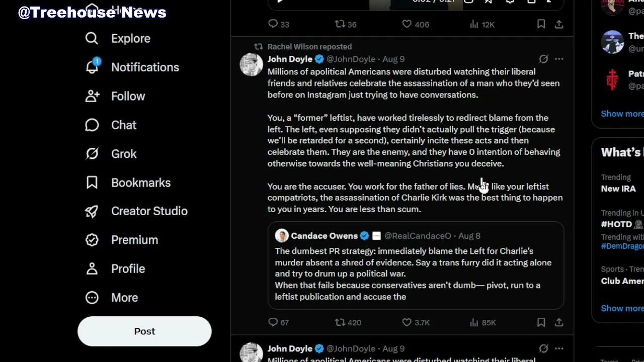644x362 pixels.
Task: Open more options on the second John Doyle post
Action: [559, 348]
